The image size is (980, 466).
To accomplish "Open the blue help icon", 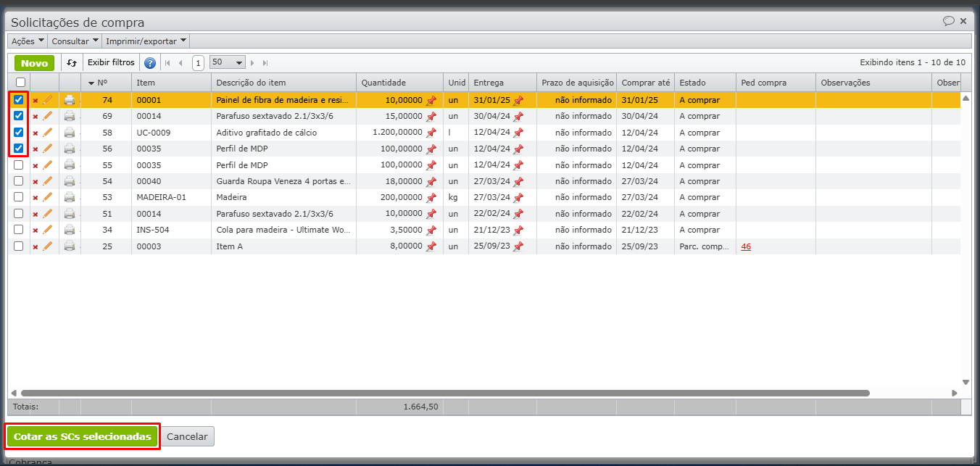I will point(150,63).
